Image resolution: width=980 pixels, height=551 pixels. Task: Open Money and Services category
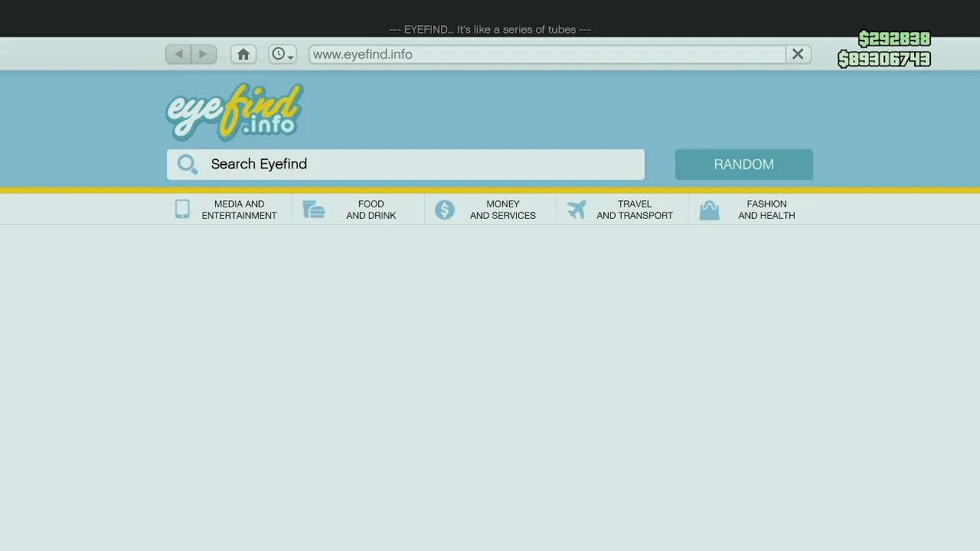(502, 210)
